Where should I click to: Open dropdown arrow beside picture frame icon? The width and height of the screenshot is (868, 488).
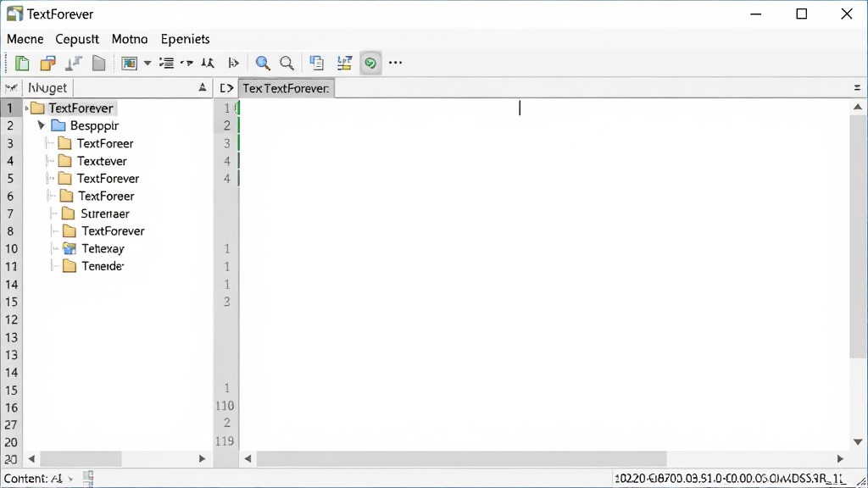point(147,63)
